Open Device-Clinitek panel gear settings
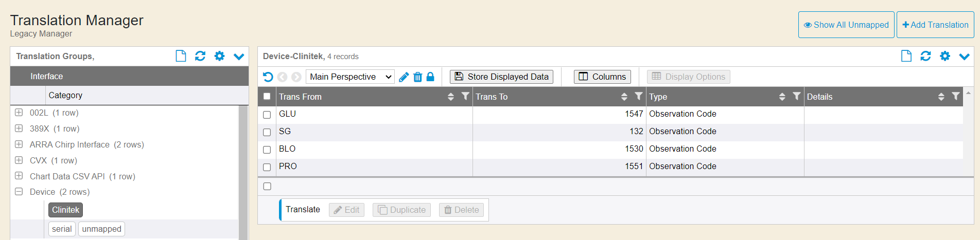Screen dimensions: 980x240 tap(944, 56)
